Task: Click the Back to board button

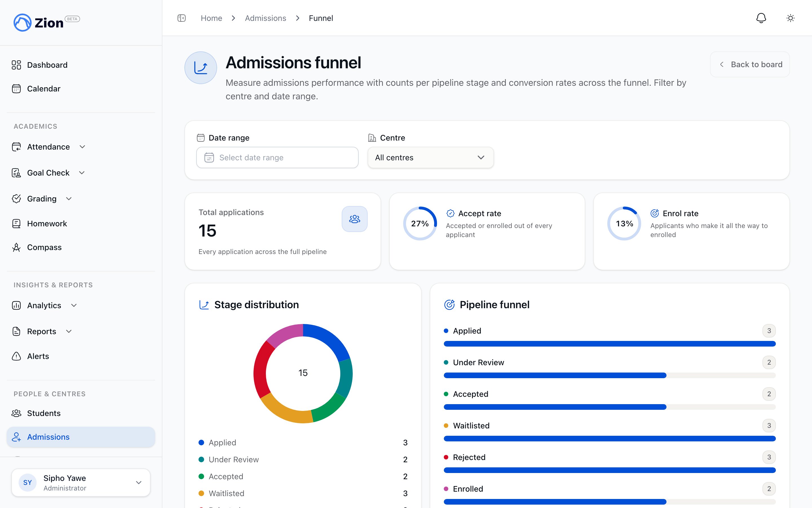Action: [x=750, y=64]
